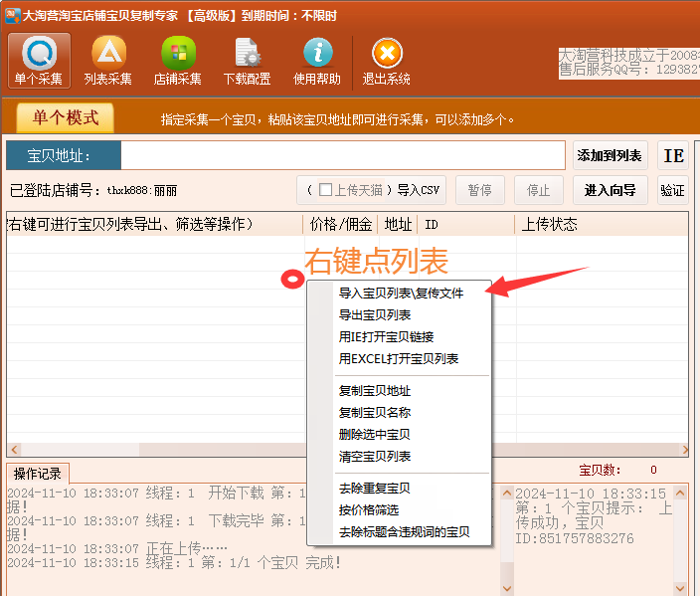The width and height of the screenshot is (700, 596).
Task: Click the IE button
Action: click(673, 156)
